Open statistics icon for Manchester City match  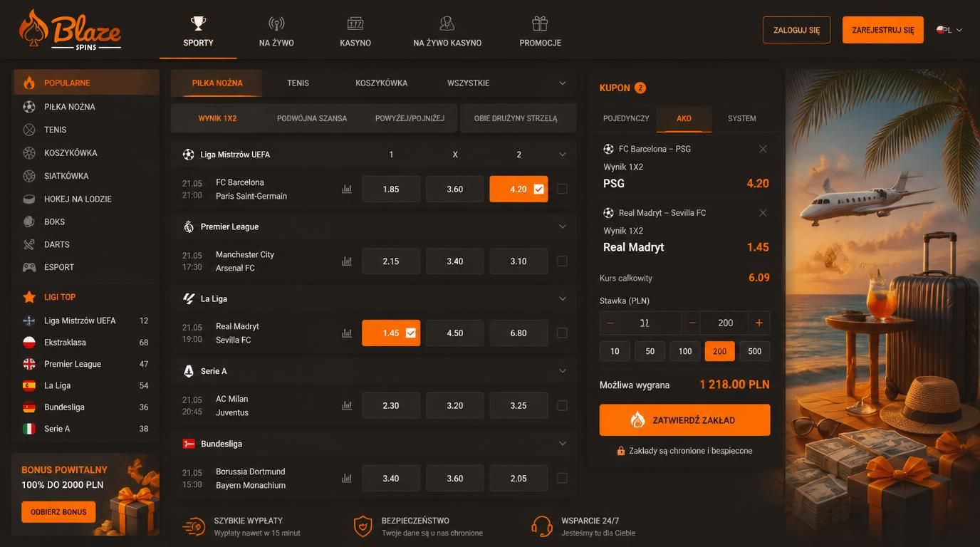(347, 261)
